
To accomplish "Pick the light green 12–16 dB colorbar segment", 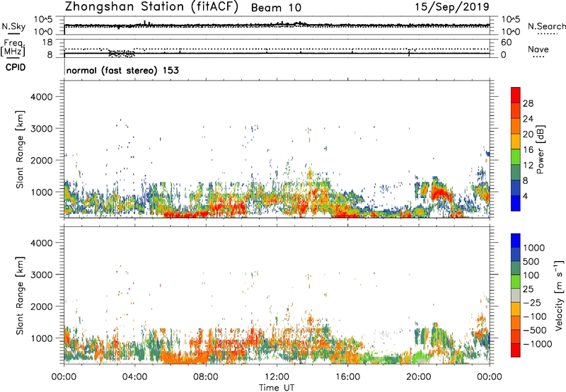I will pyautogui.click(x=516, y=157).
